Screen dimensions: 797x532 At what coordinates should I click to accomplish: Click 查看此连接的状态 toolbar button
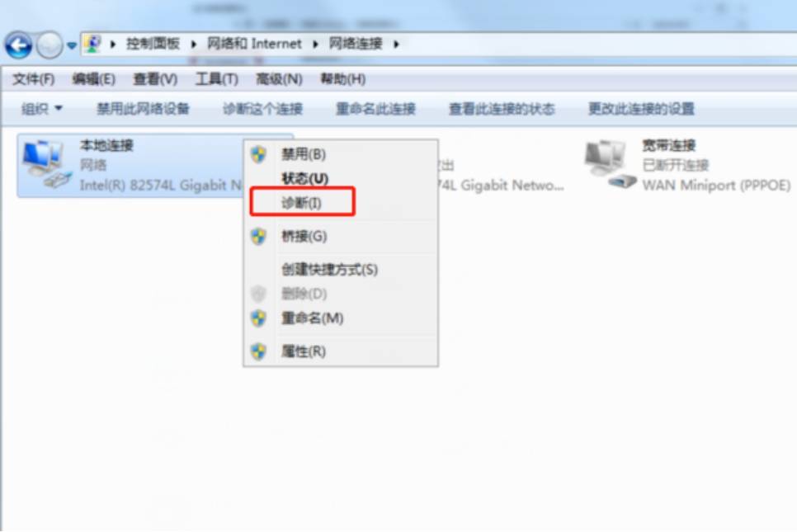pos(501,108)
